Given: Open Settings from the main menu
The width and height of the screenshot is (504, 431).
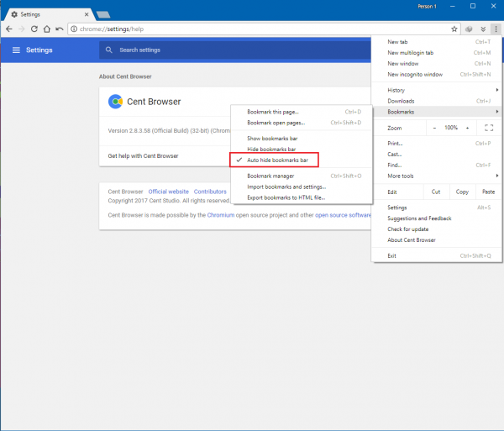Looking at the screenshot, I should coord(437,208).
